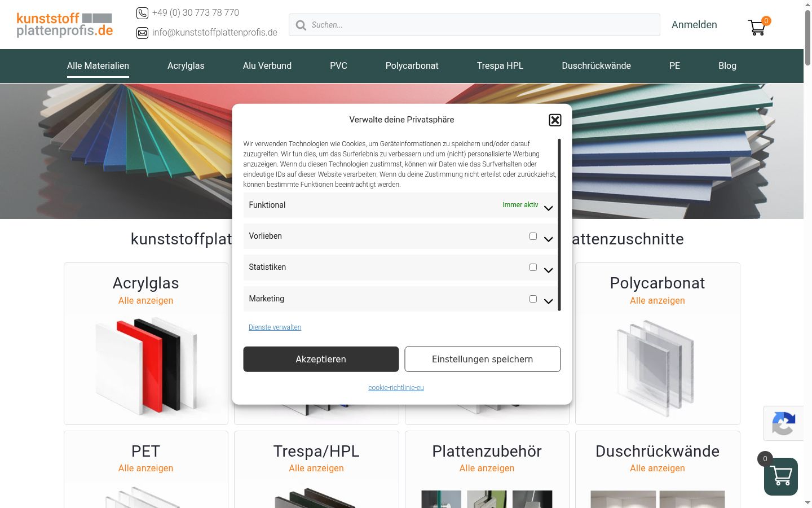Image resolution: width=812 pixels, height=508 pixels.
Task: Open the cookie-richtlinie-eu link
Action: pyautogui.click(x=396, y=388)
